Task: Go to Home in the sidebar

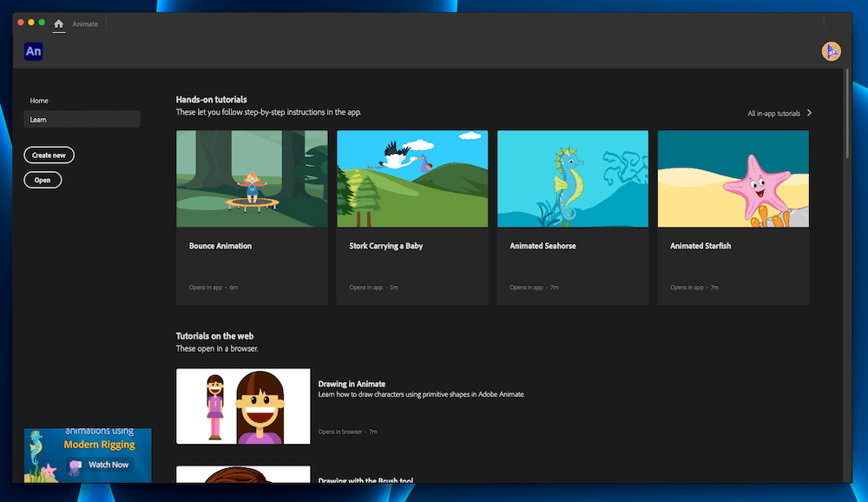Action: click(39, 101)
